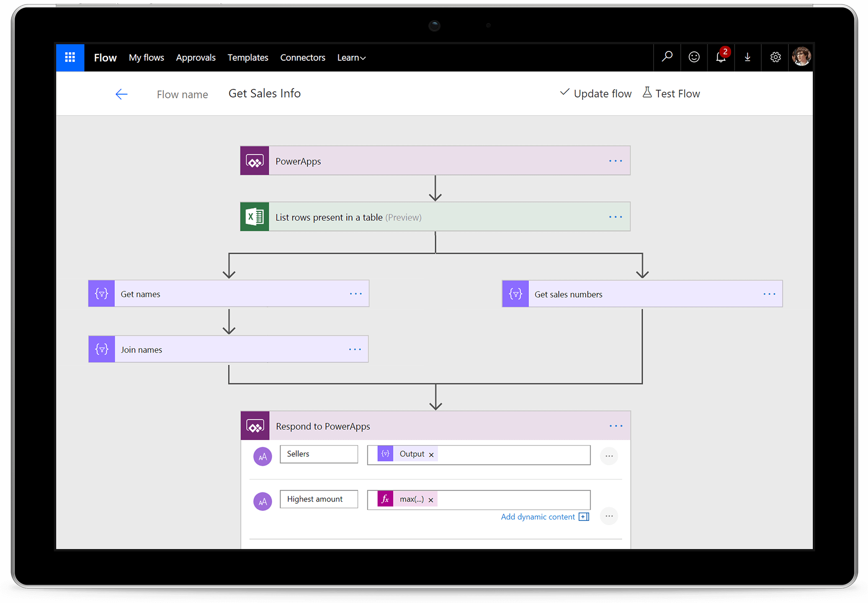This screenshot has width=868, height=603.
Task: Select the My flows tab
Action: click(x=147, y=56)
